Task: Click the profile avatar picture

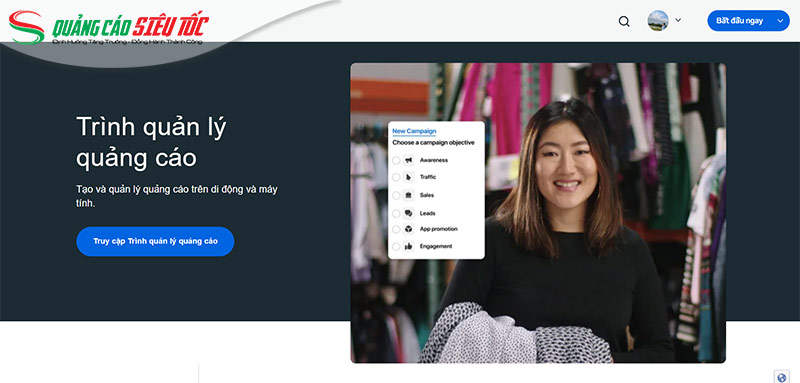Action: 658,20
